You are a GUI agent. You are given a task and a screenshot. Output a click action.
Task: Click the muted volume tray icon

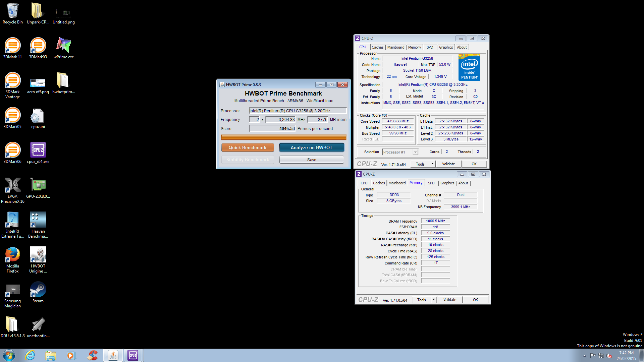(x=609, y=356)
